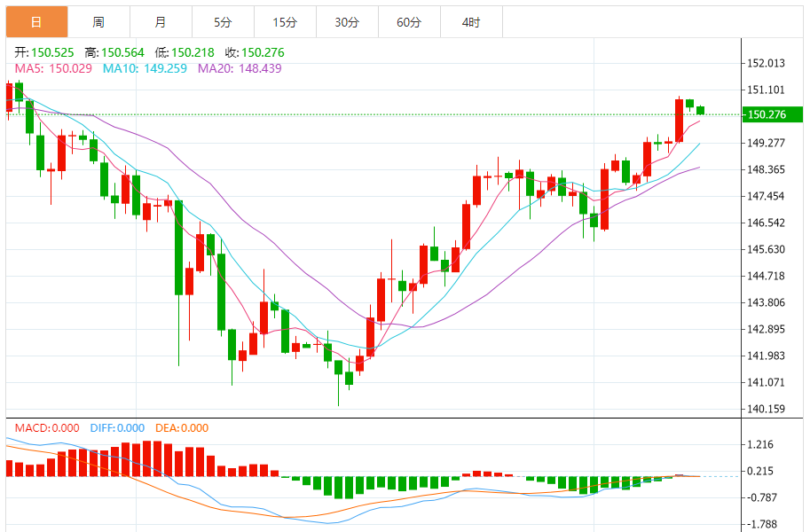Click the 147.454 price axis label
The width and height of the screenshot is (810, 532).
767,196
